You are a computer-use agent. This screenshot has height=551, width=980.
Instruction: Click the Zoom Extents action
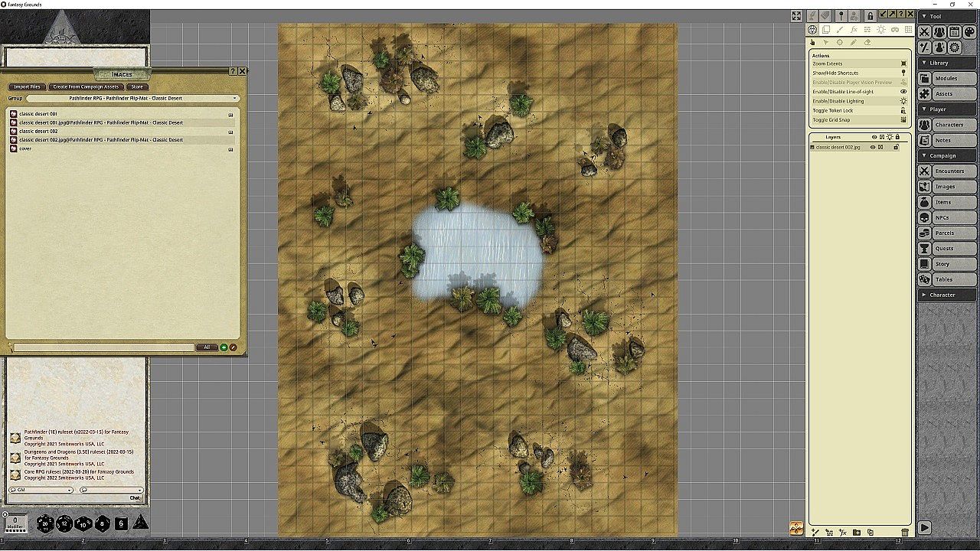coord(859,64)
